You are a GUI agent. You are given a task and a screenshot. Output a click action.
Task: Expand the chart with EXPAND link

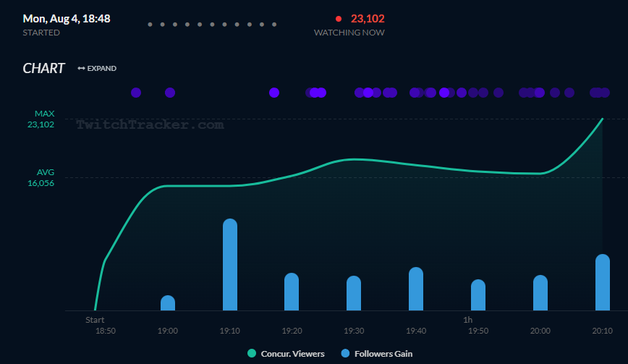(x=97, y=69)
